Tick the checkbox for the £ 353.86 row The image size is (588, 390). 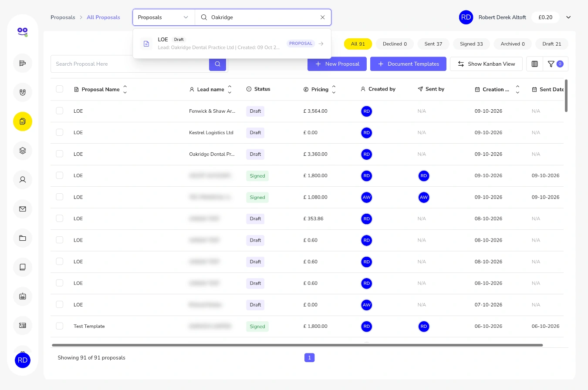point(60,219)
